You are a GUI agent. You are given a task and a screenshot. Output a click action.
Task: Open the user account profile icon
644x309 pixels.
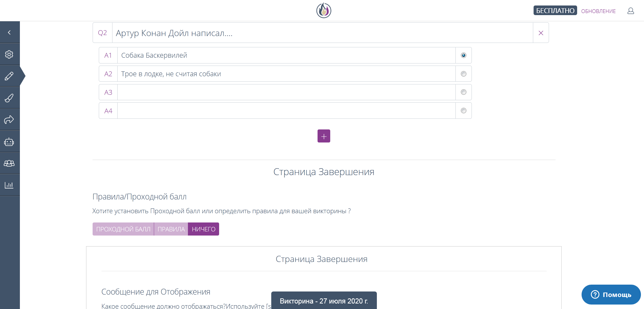(631, 11)
